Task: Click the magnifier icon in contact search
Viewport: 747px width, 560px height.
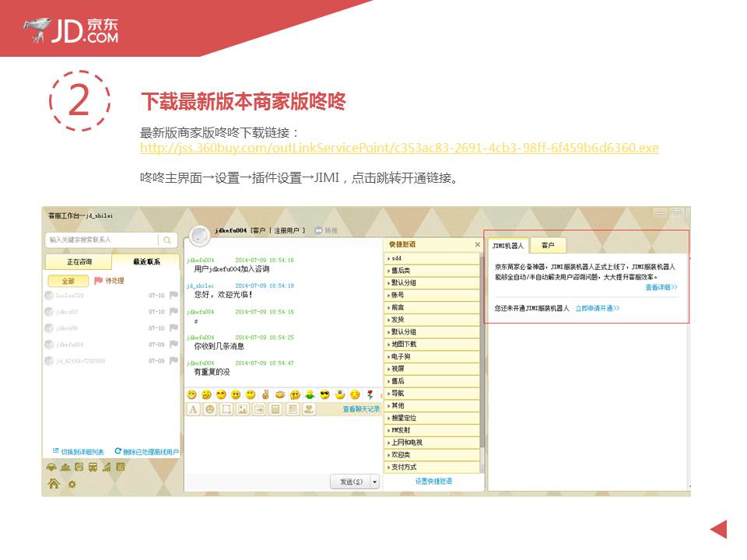Action: click(167, 240)
